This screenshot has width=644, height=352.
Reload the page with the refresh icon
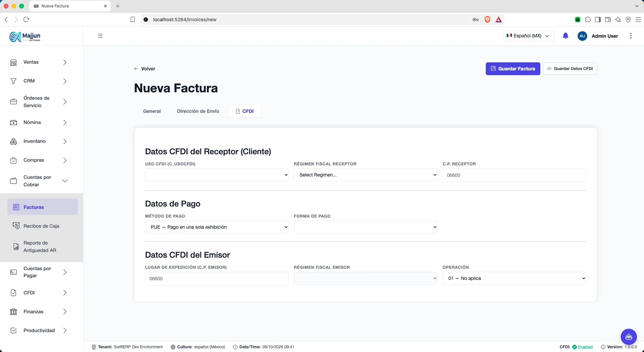26,20
